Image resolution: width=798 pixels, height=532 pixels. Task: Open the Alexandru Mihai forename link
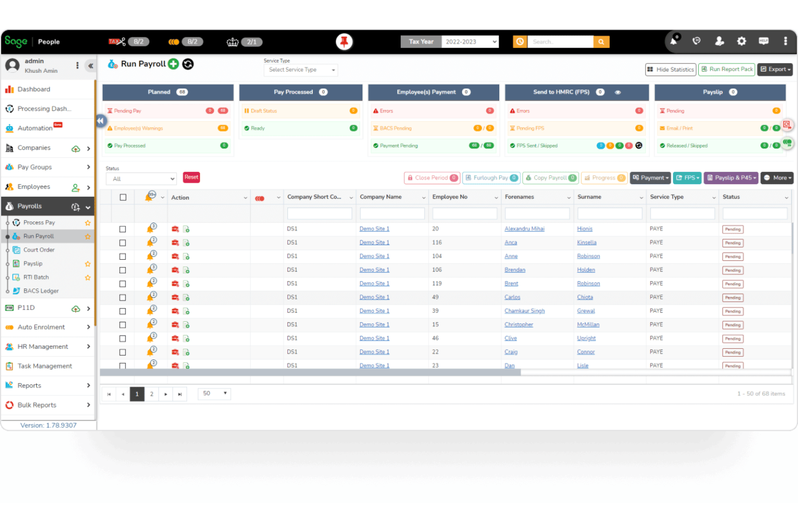click(524, 229)
